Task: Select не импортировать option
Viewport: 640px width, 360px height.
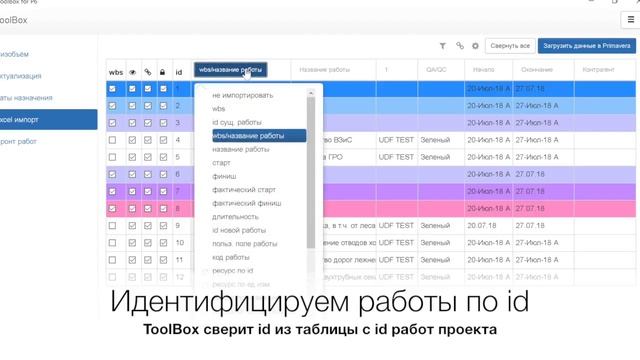Action: click(242, 96)
